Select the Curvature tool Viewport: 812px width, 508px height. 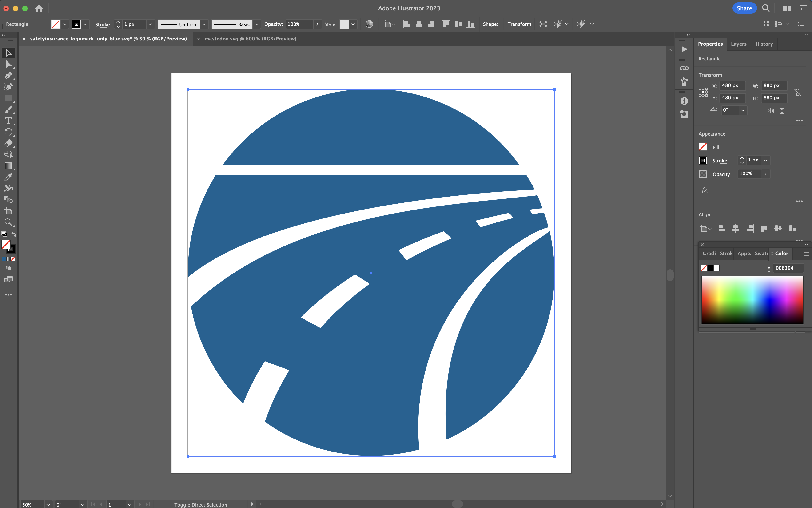[x=8, y=87]
